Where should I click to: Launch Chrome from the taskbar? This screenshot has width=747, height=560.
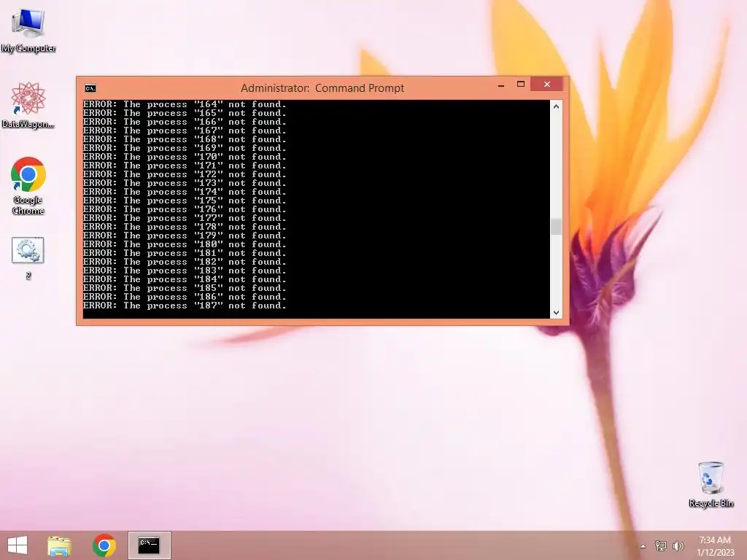point(104,545)
